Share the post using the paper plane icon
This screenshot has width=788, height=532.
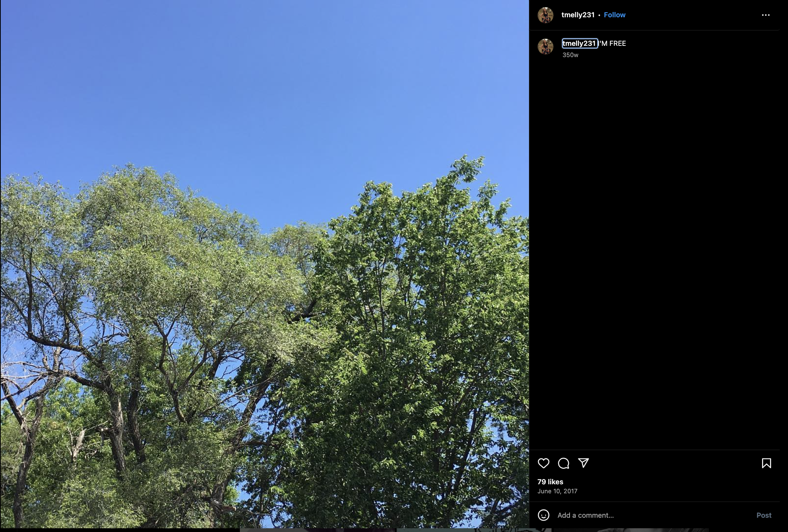click(x=583, y=463)
